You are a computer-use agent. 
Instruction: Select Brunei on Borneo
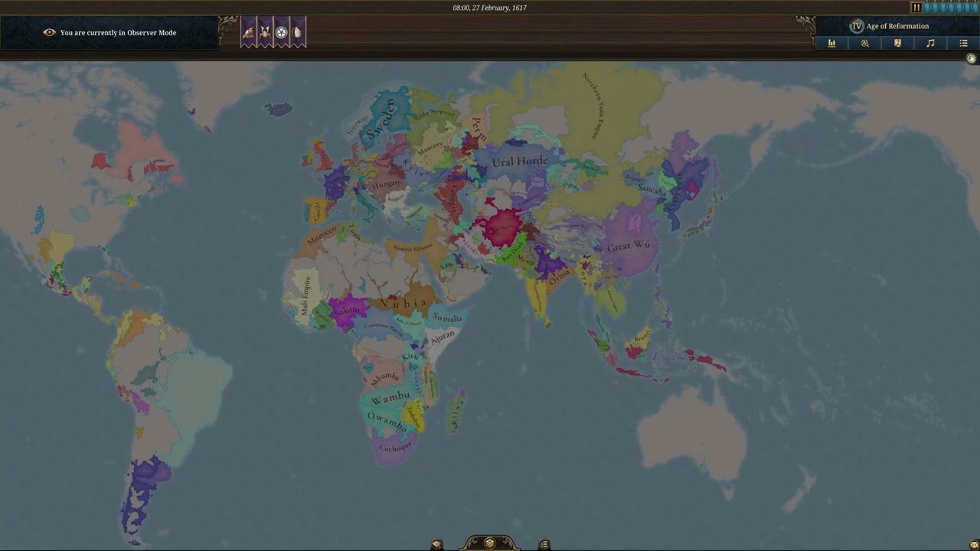click(x=642, y=336)
